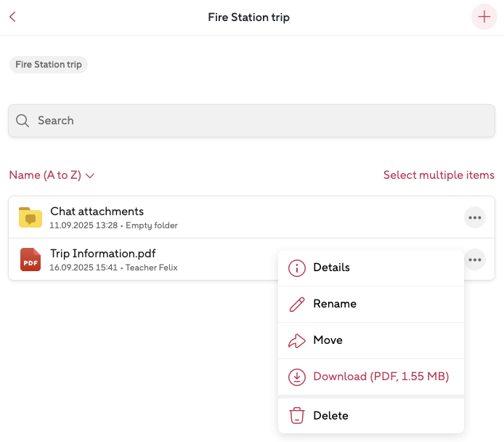Click Select multiple items link
Image resolution: width=504 pixels, height=442 pixels.
click(439, 175)
